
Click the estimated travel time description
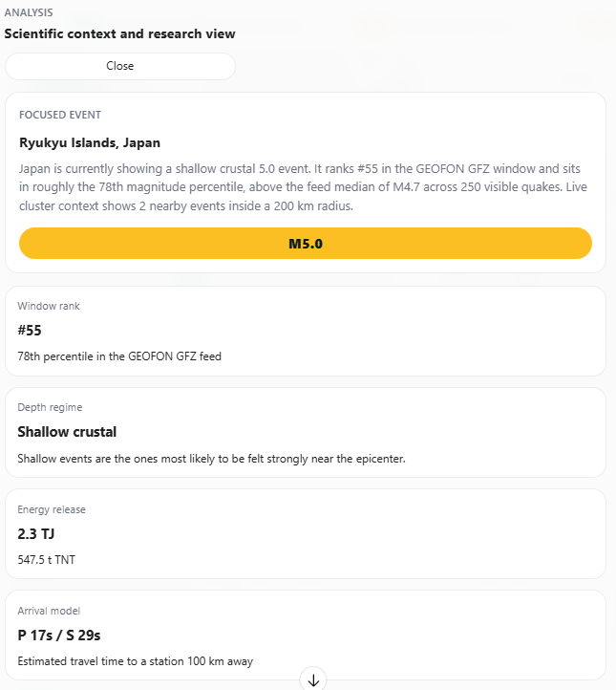(135, 661)
